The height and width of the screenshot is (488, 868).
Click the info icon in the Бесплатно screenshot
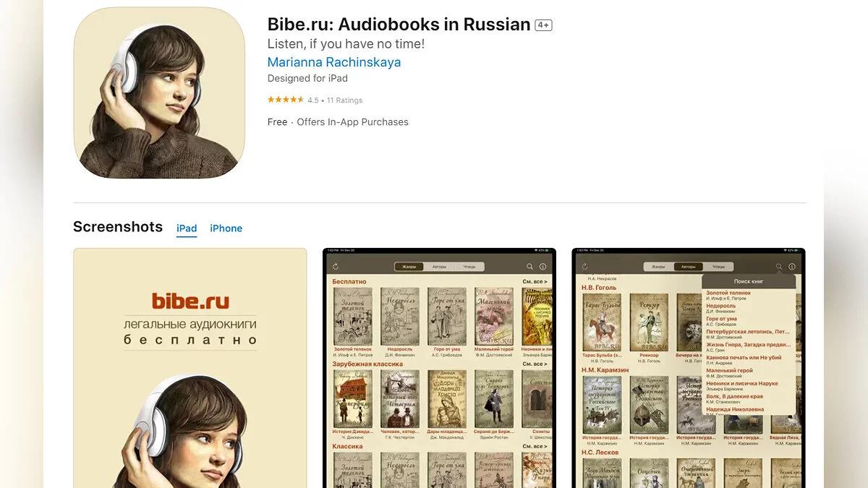tap(543, 267)
